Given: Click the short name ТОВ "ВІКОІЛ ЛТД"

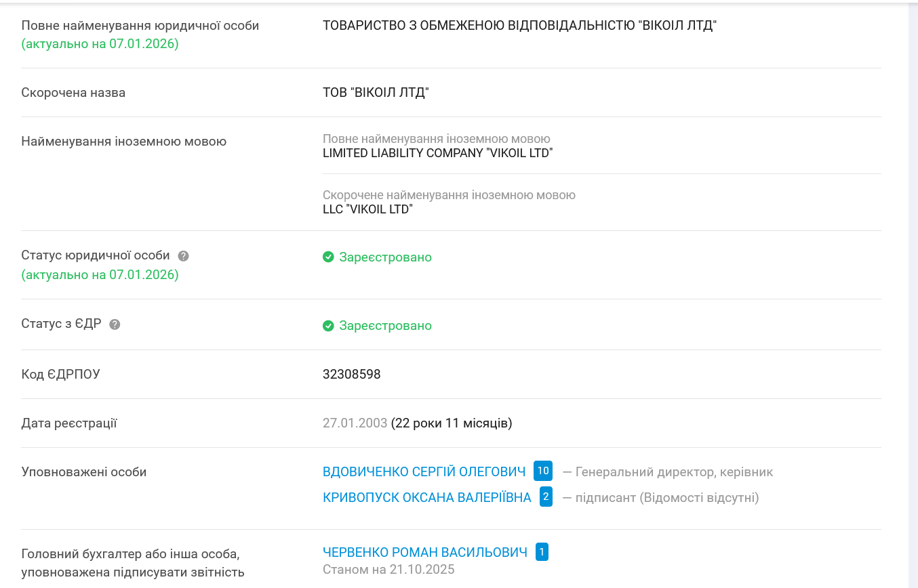Looking at the screenshot, I should tap(376, 92).
